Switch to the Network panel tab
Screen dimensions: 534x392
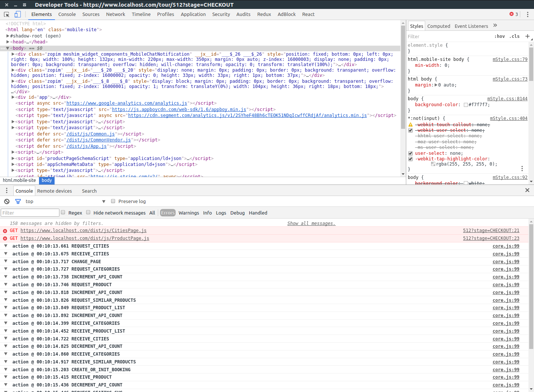tap(115, 14)
